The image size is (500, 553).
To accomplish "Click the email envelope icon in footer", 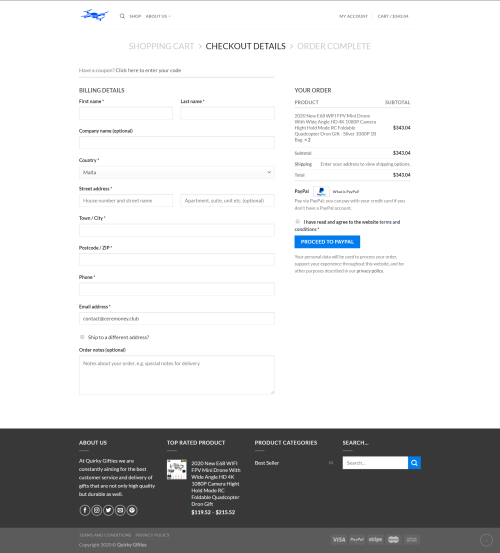I will (x=120, y=510).
